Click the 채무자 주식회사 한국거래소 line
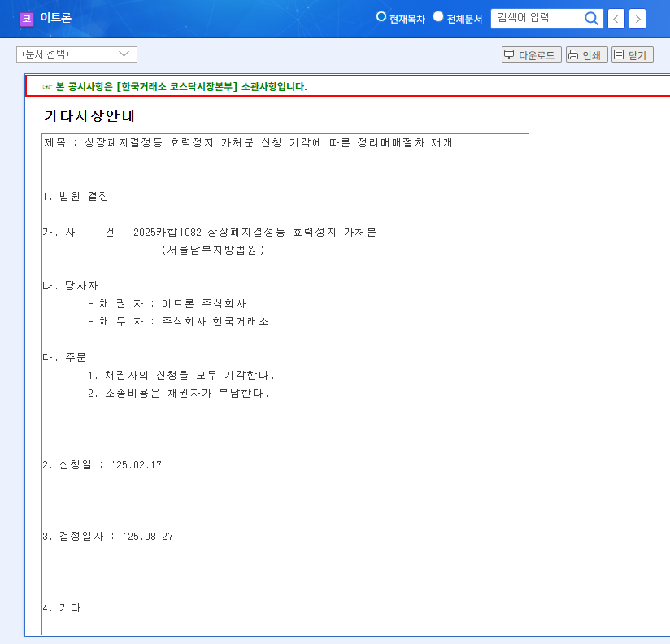This screenshot has height=644, width=670. point(178,322)
